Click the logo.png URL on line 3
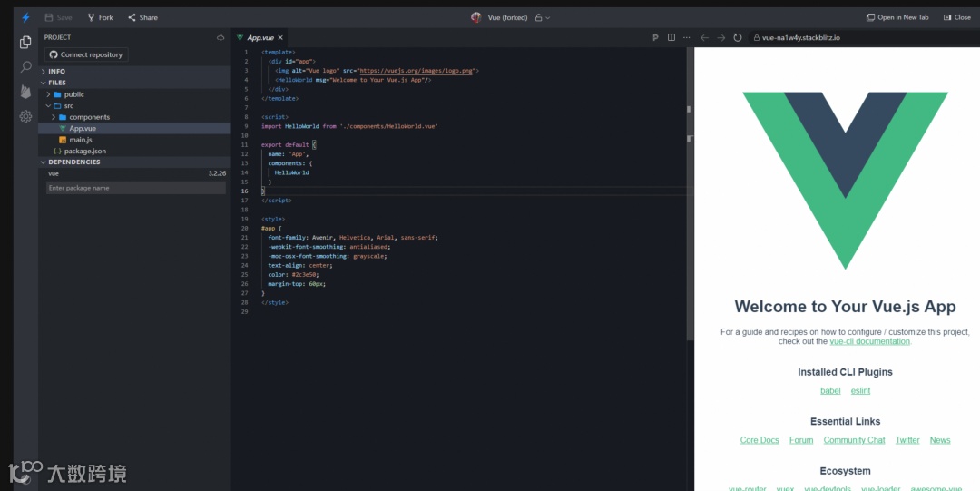 coord(416,71)
